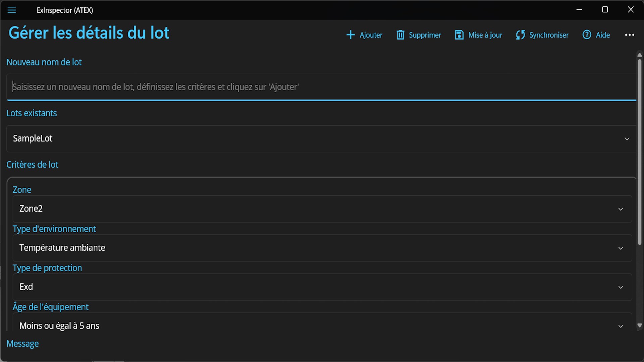Viewport: 644px width, 362px height.
Task: Click the Supprimer text in toolbar
Action: coord(425,35)
